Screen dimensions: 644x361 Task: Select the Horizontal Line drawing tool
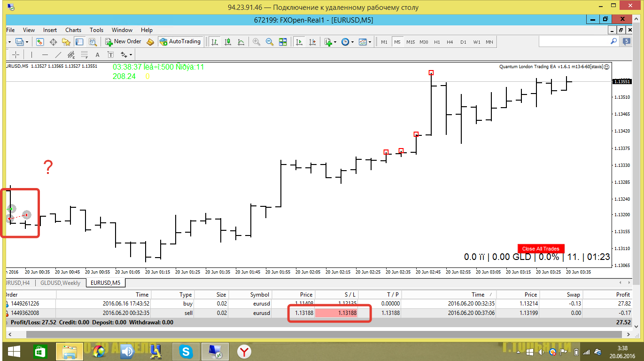point(45,55)
